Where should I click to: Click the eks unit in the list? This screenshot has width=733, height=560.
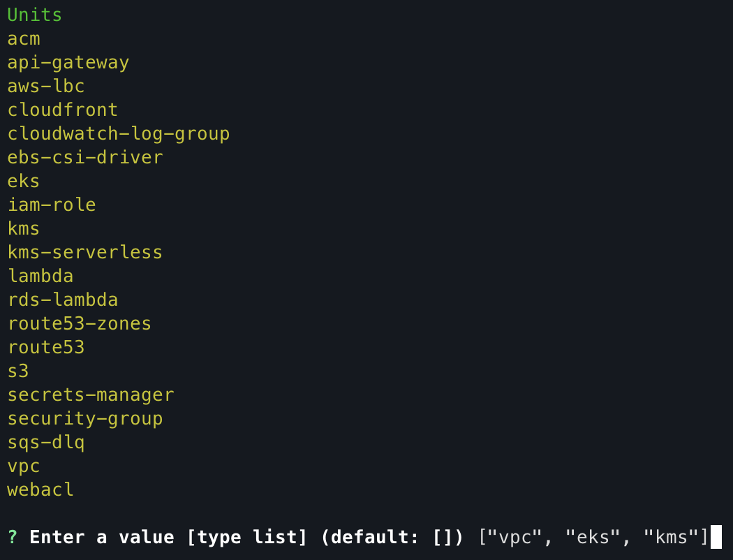click(24, 181)
